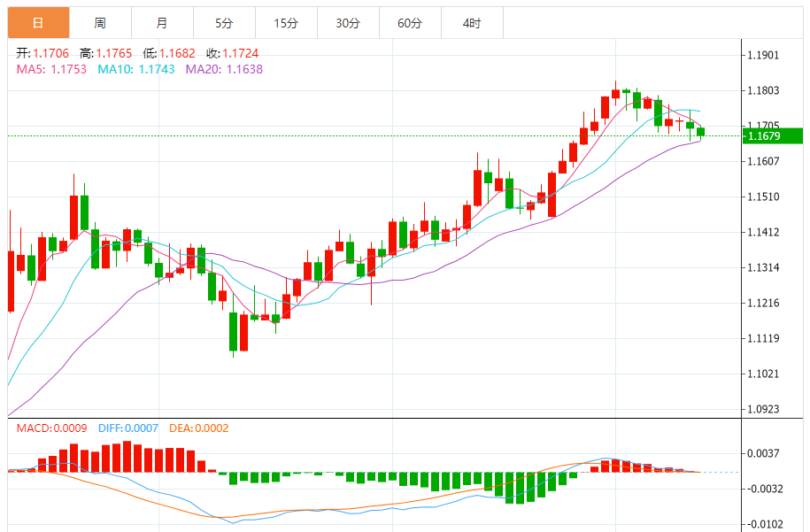Switch to the 月 monthly tab

point(162,23)
